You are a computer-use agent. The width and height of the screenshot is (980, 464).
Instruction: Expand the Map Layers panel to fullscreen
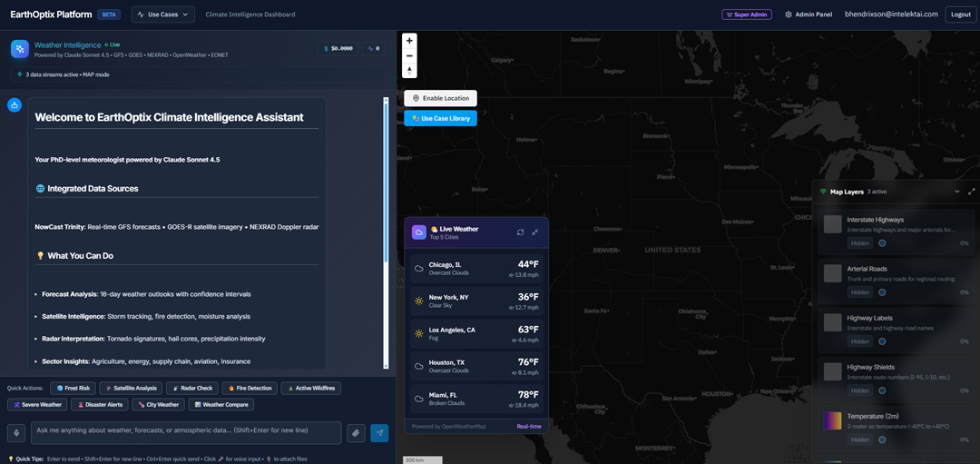(972, 192)
